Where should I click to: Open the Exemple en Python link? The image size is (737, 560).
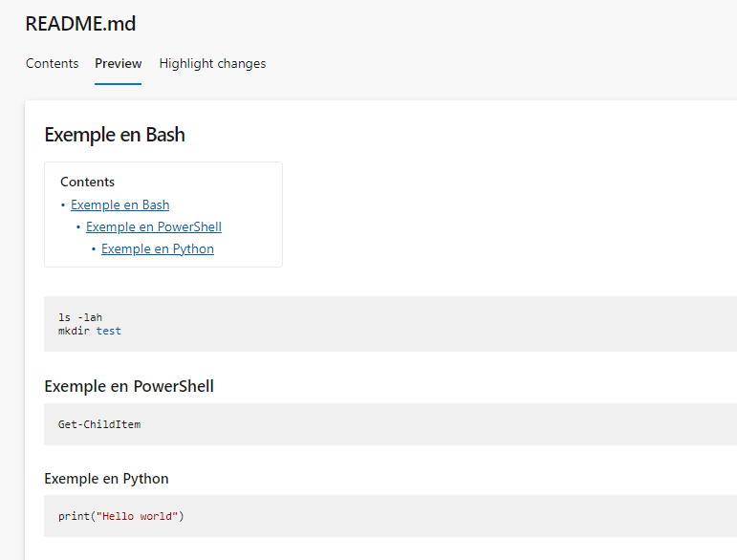pyautogui.click(x=157, y=248)
